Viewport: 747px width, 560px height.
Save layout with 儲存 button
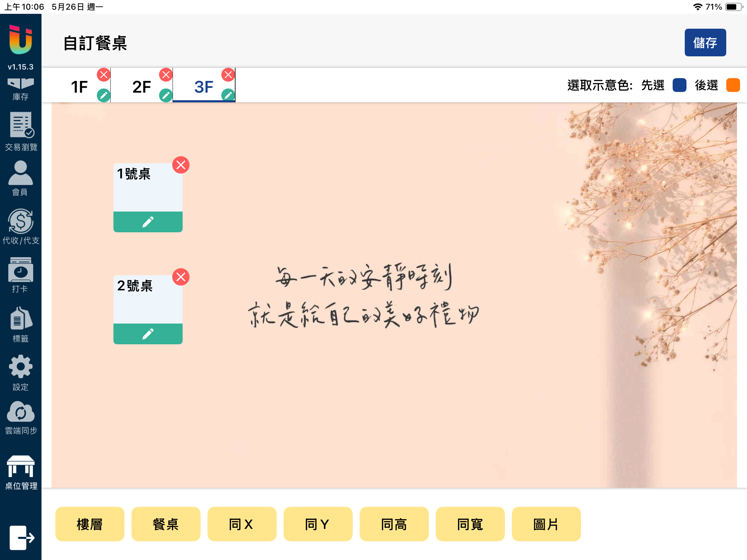[705, 43]
